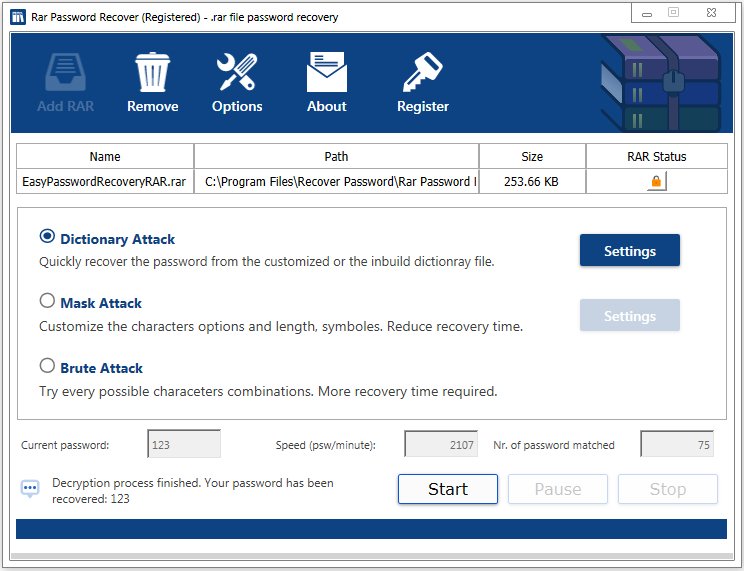744x571 pixels.
Task: Click the Register key icon
Action: pos(422,72)
